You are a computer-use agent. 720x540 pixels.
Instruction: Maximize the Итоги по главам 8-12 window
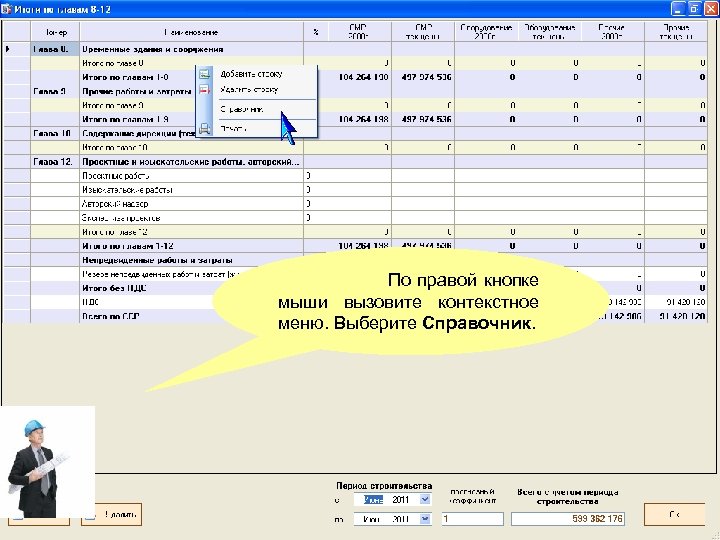pos(694,9)
